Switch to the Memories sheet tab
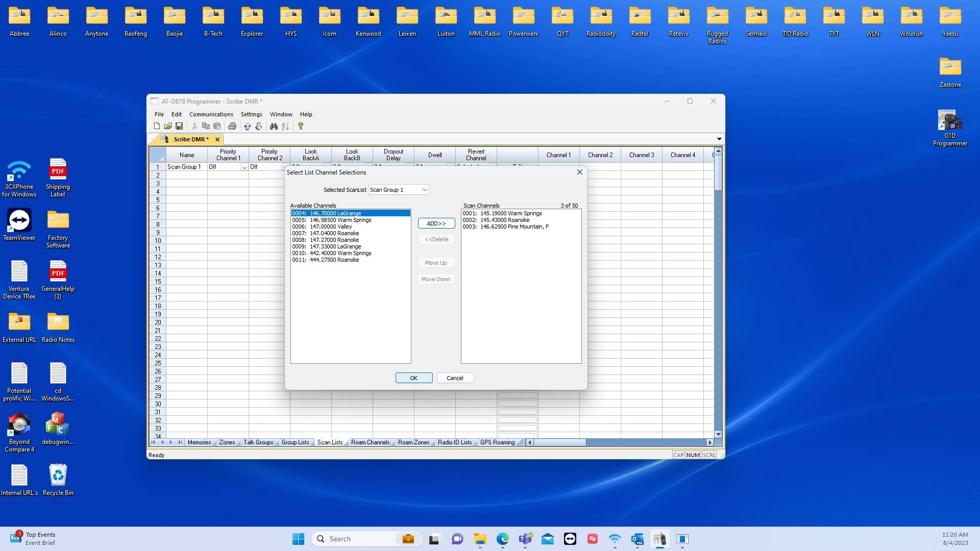 [199, 442]
